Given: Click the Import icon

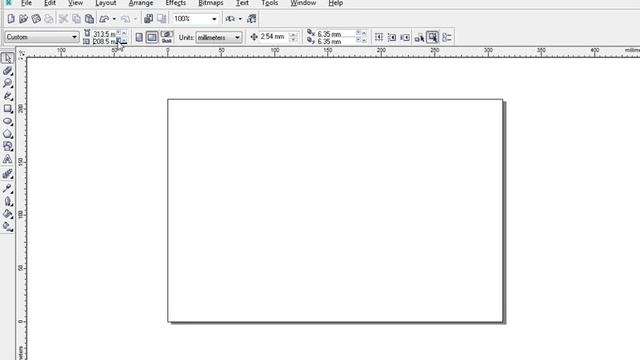Looking at the screenshot, I should [x=149, y=19].
